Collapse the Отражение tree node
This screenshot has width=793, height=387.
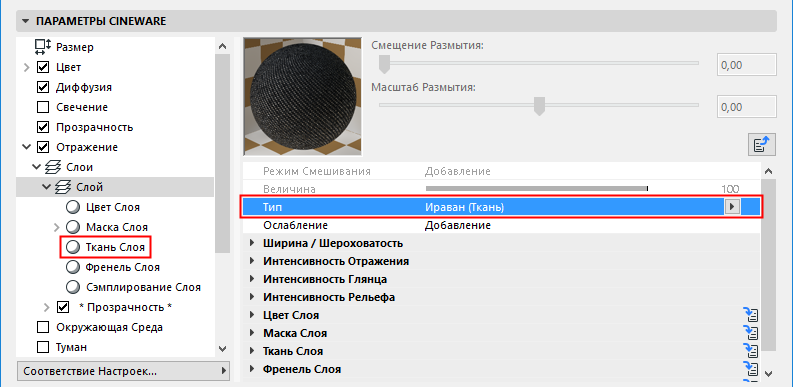(x=27, y=147)
